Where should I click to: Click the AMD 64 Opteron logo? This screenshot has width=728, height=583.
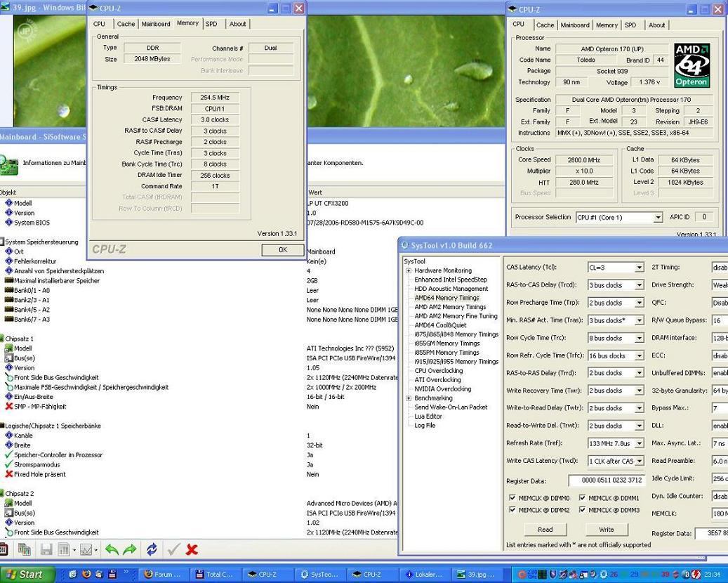691,65
